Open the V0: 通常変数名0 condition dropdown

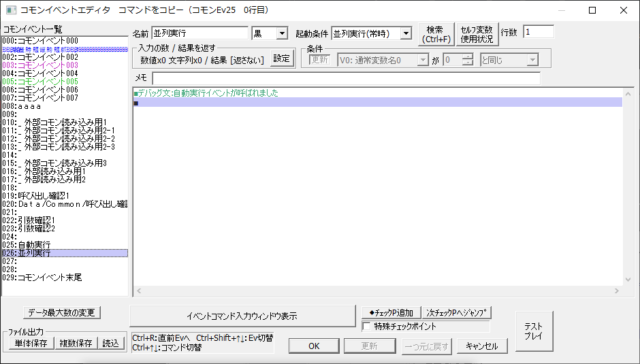tap(422, 61)
